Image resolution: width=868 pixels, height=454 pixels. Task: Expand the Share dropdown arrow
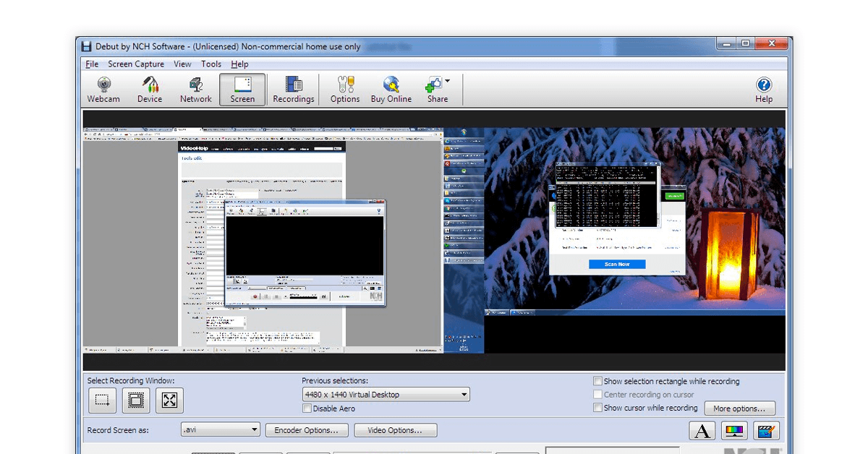448,81
